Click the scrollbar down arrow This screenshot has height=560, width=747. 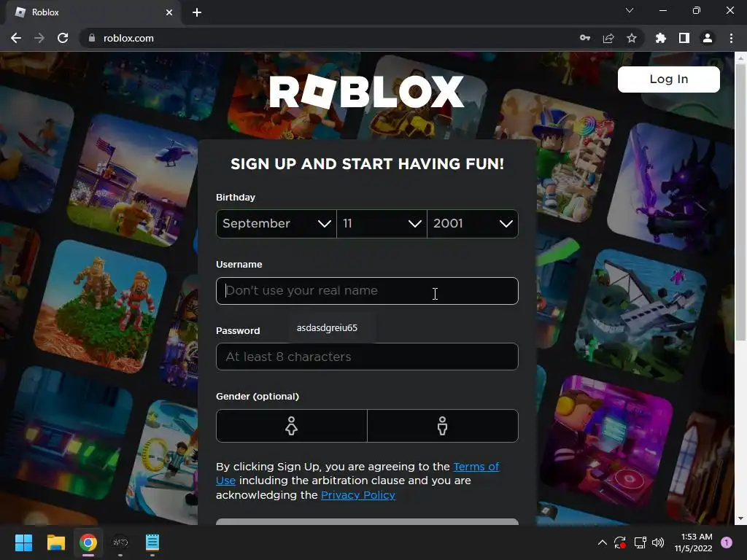point(740,518)
